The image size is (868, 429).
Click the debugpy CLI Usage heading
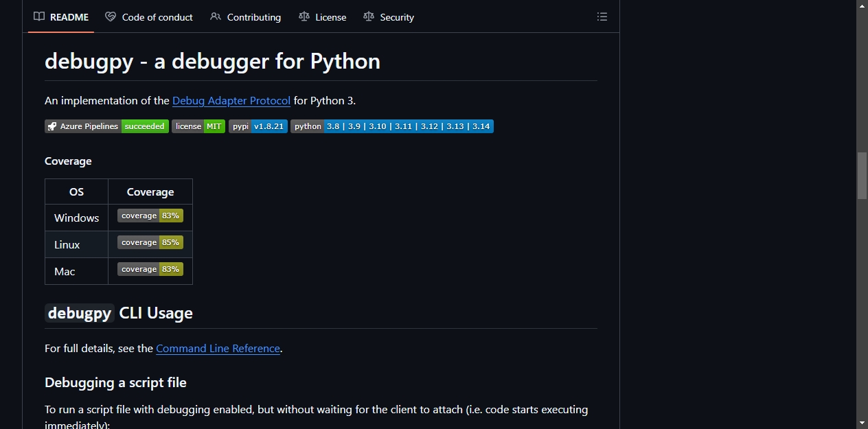(x=119, y=313)
